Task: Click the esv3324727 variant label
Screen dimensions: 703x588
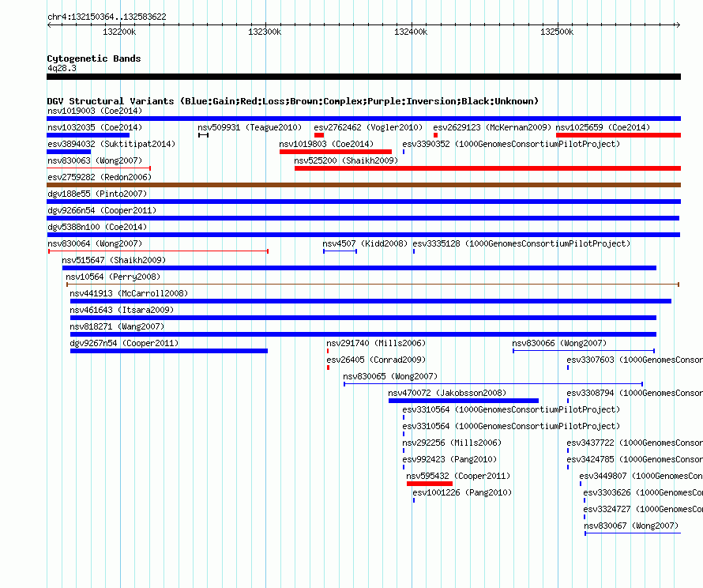Action: tap(643, 509)
